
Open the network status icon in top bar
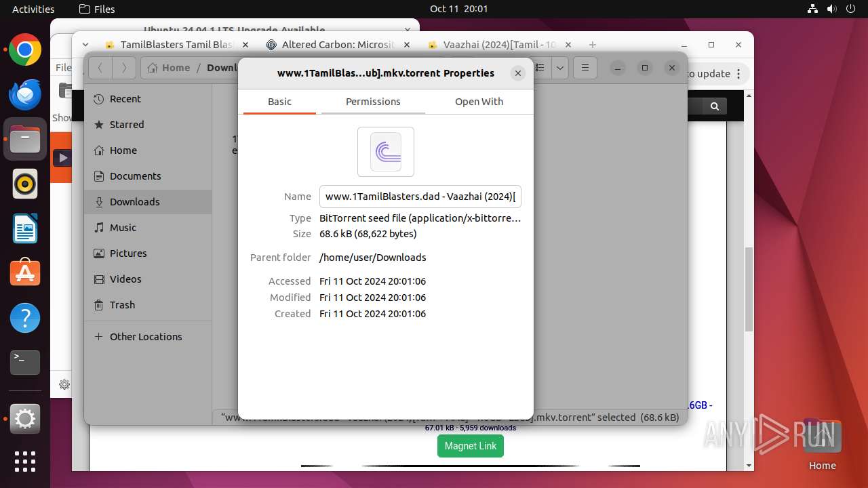pyautogui.click(x=813, y=9)
